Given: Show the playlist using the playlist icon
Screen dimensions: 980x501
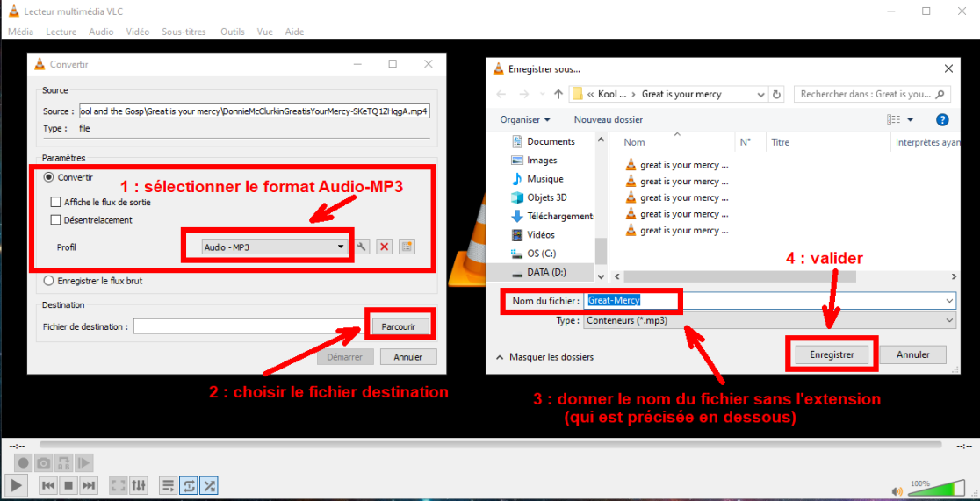Looking at the screenshot, I should coord(167,485).
